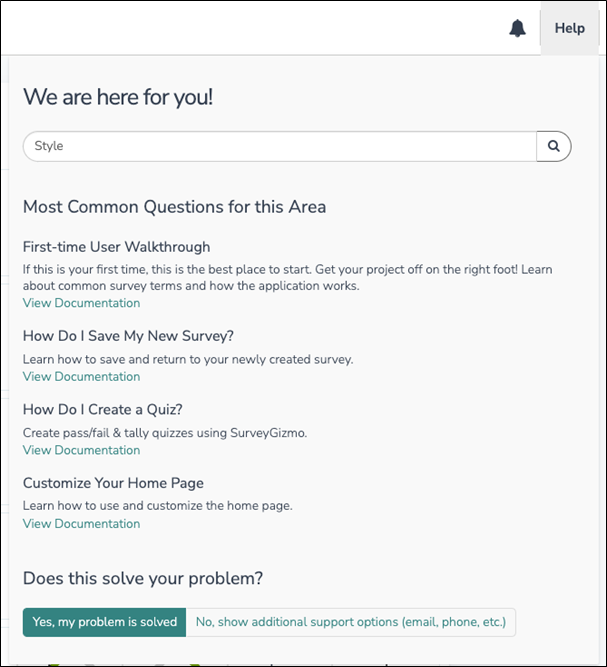The height and width of the screenshot is (667, 607).
Task: Open View Documentation under First-time User Walkthrough
Action: click(x=81, y=303)
